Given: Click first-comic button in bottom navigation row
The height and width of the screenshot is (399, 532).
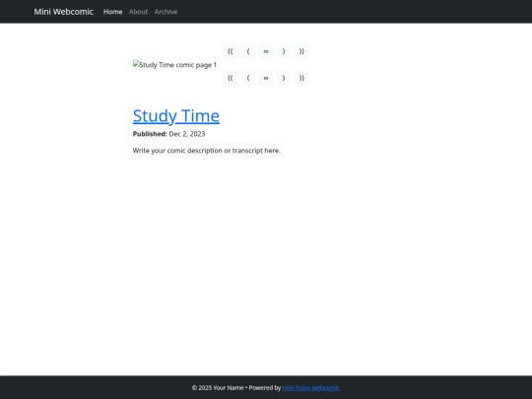Looking at the screenshot, I should point(231,78).
